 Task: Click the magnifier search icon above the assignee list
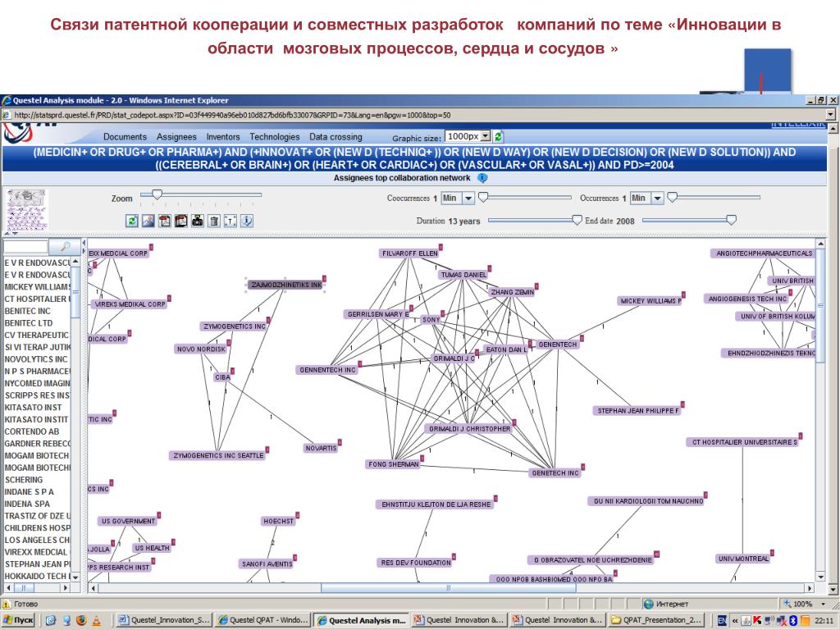(65, 246)
